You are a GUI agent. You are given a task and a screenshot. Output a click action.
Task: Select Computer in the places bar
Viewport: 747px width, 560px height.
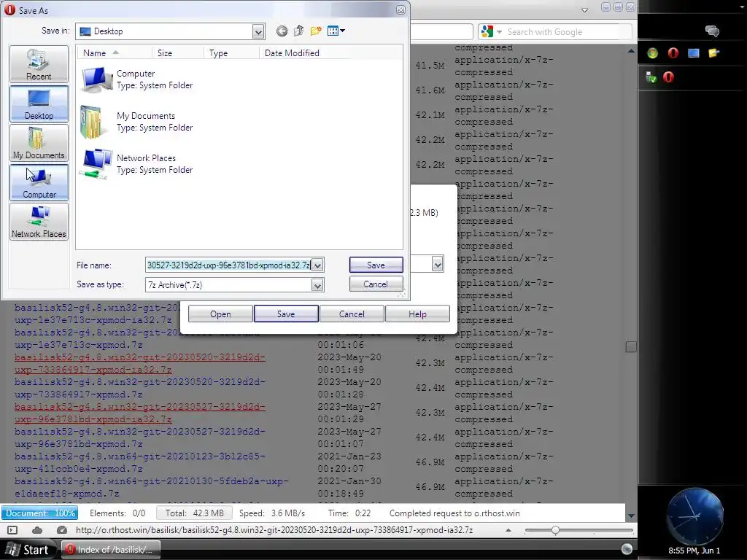coord(39,182)
